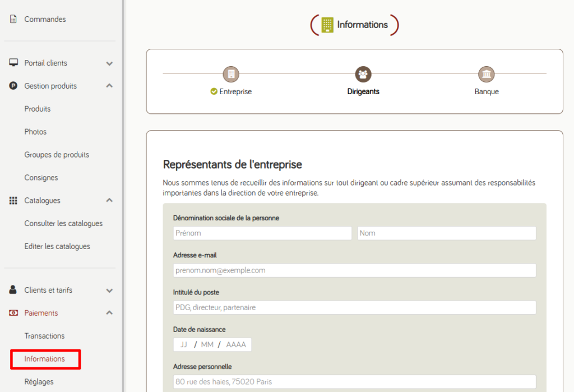Select Clients et tarifs in the sidebar
574x392 pixels.
point(48,290)
